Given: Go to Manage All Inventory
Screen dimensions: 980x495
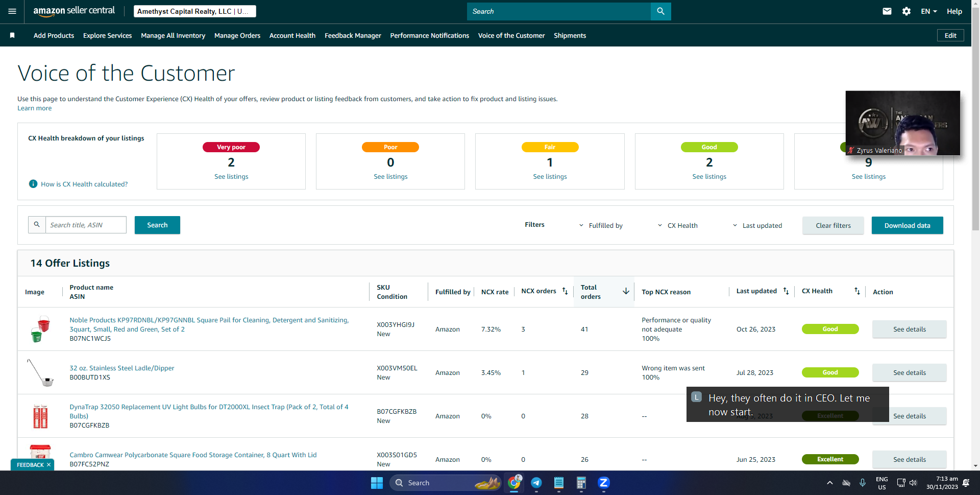Looking at the screenshot, I should (x=173, y=35).
